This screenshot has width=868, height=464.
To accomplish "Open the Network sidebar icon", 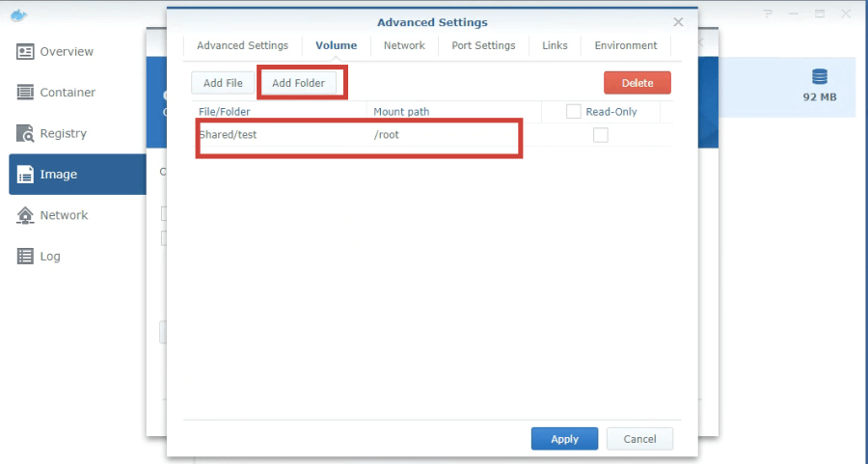I will (x=25, y=216).
